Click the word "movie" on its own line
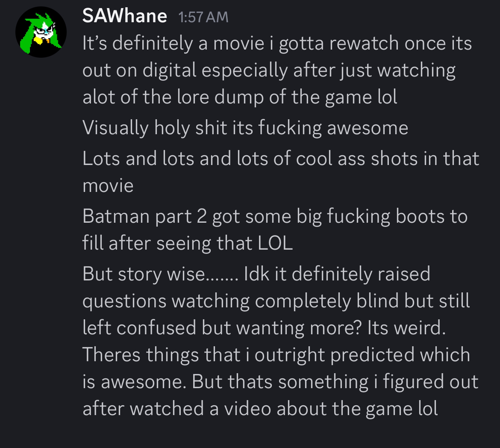 click(x=108, y=186)
